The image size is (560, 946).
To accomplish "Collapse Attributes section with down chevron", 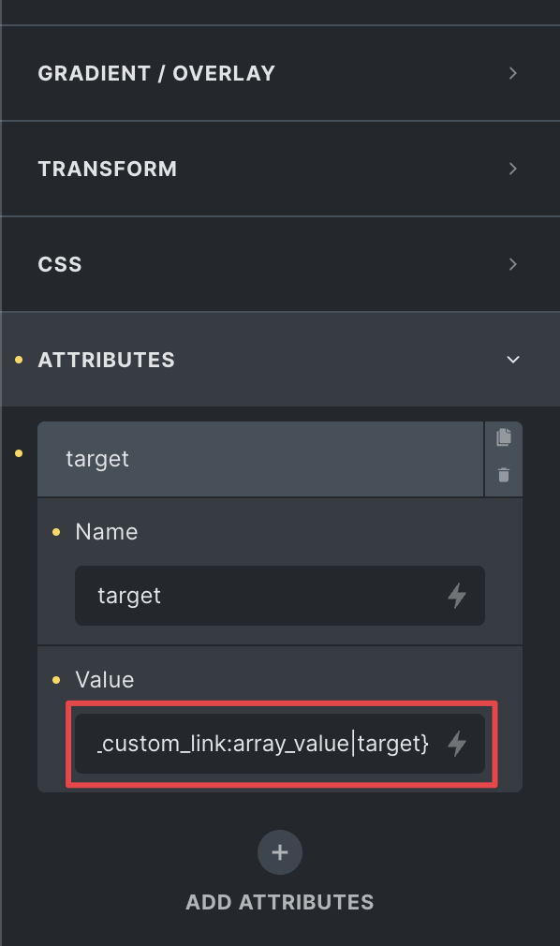I will (x=513, y=360).
